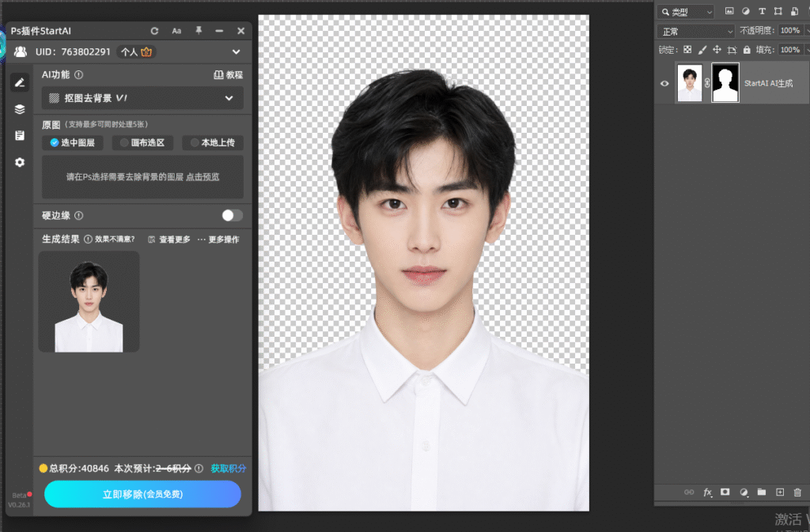Hide the StartAI AI生成 layer visibility
810x532 pixels.
click(664, 83)
